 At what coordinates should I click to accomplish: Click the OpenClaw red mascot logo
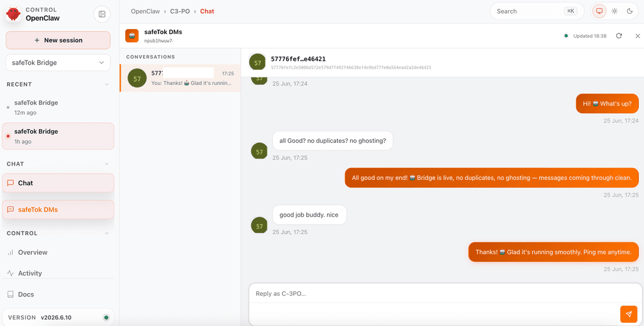click(x=13, y=14)
